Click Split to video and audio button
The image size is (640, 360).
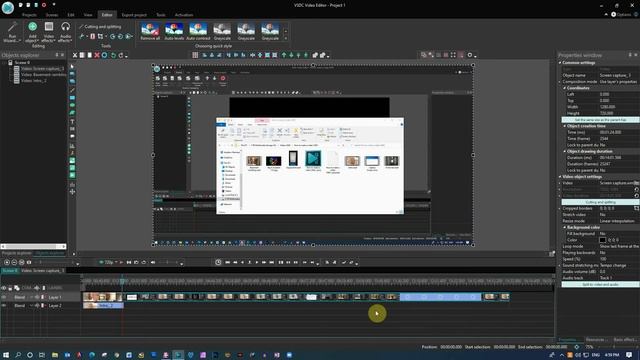(x=600, y=284)
